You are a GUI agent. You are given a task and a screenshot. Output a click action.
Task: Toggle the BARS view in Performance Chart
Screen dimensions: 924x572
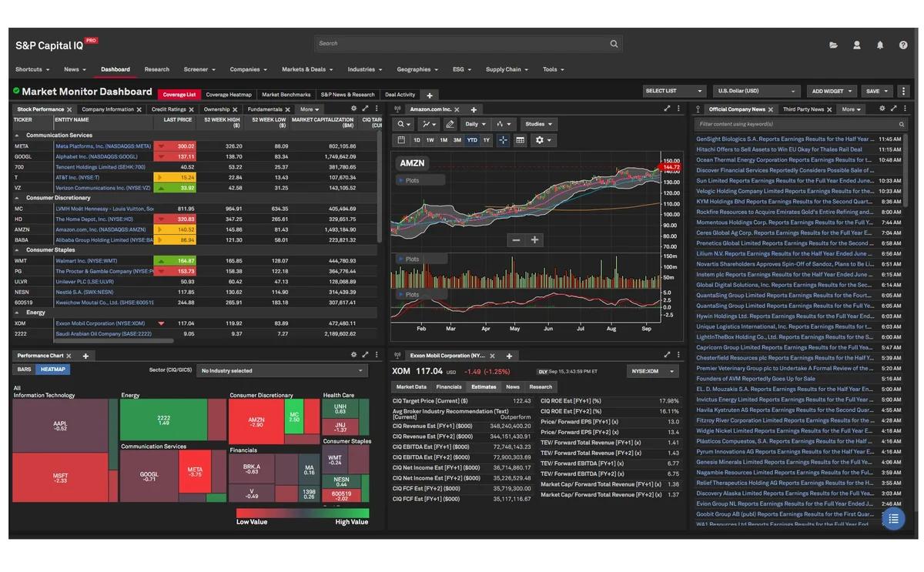23,369
